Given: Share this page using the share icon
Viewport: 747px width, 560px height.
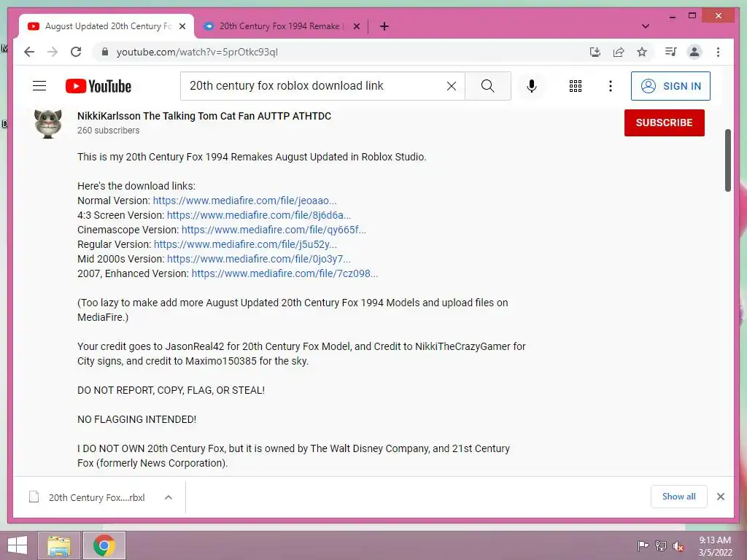Looking at the screenshot, I should 619,52.
